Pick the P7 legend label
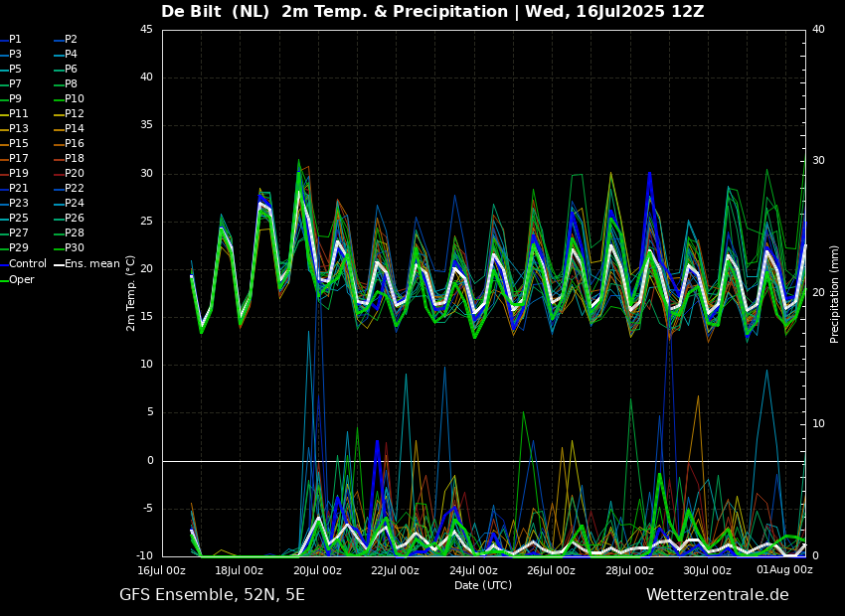Viewport: 845px width, 616px height. pyautogui.click(x=11, y=84)
